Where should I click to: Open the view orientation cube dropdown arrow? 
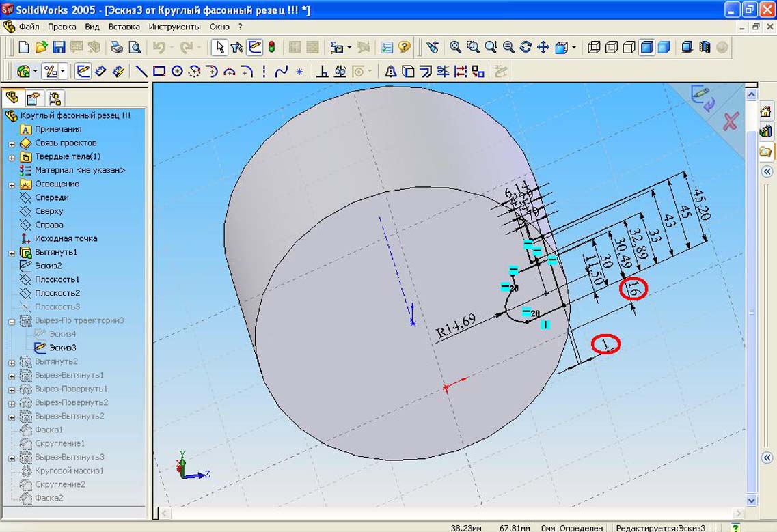(x=574, y=48)
